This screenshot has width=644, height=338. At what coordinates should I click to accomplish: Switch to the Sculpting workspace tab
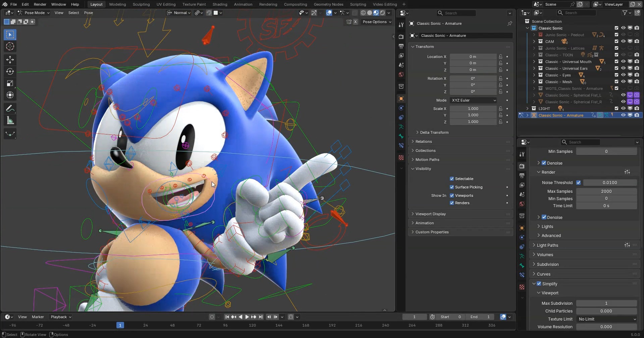[x=141, y=4]
